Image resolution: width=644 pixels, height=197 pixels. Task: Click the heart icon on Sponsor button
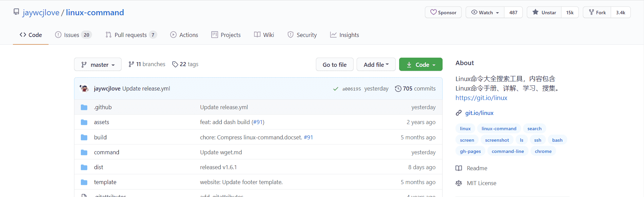pos(433,12)
